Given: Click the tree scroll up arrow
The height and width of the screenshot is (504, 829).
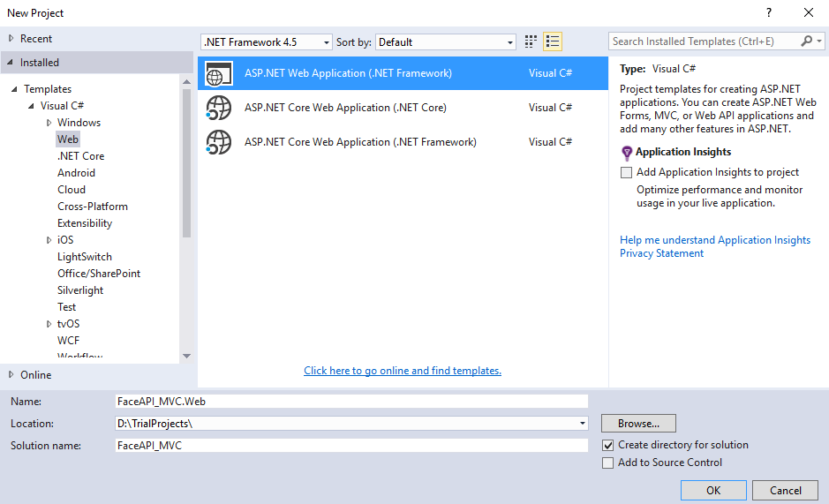Looking at the screenshot, I should [186, 82].
